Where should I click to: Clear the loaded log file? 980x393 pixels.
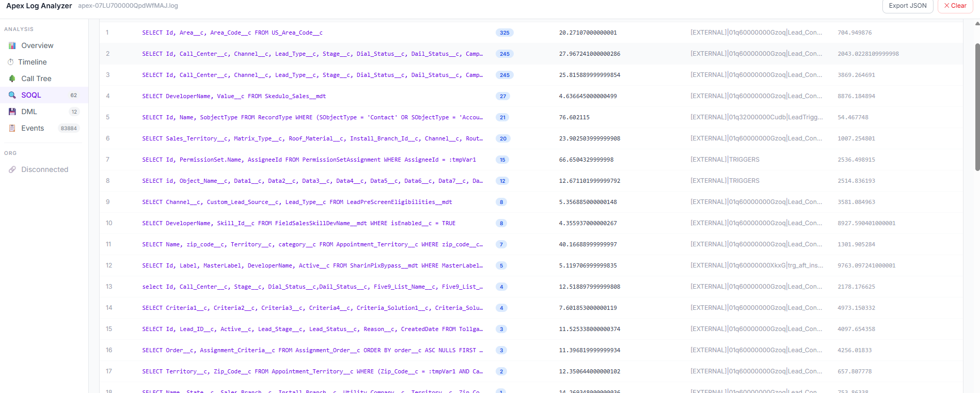tap(955, 6)
